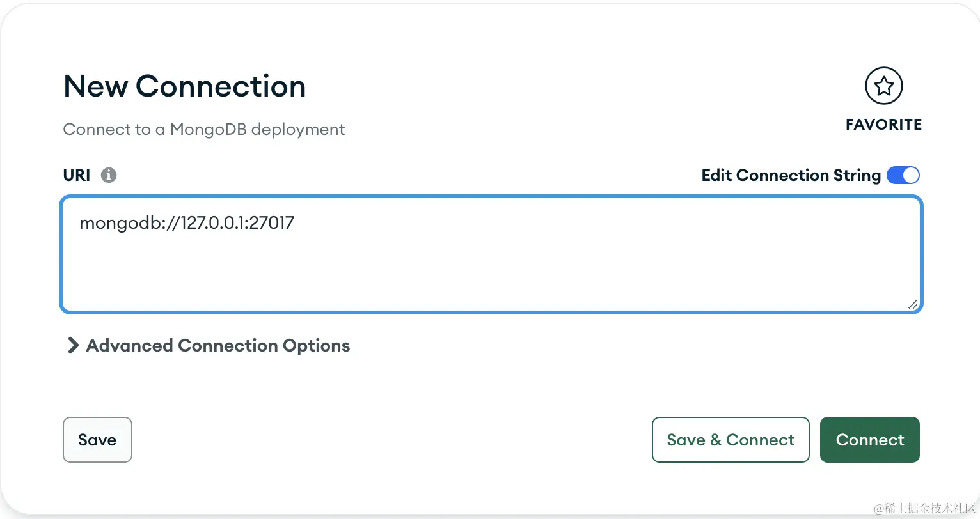Viewport: 980px width, 519px height.
Task: Click the textarea resize handle corner
Action: [913, 304]
